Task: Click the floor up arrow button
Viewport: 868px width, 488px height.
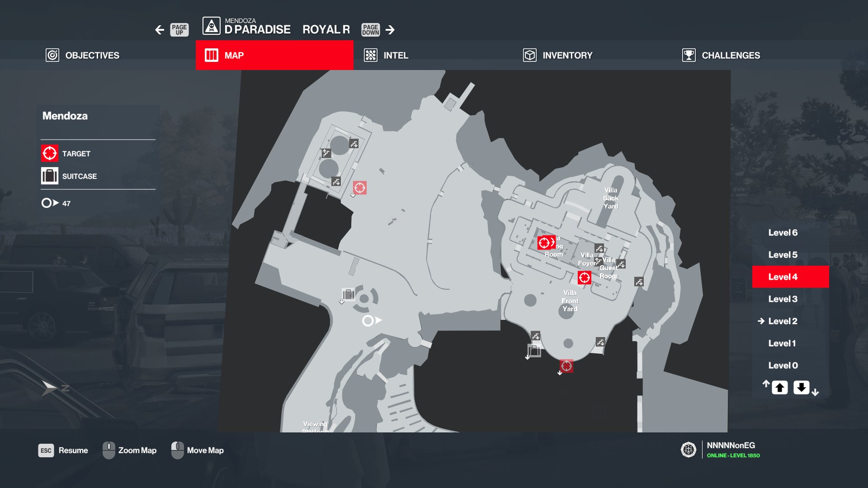Action: tap(780, 388)
